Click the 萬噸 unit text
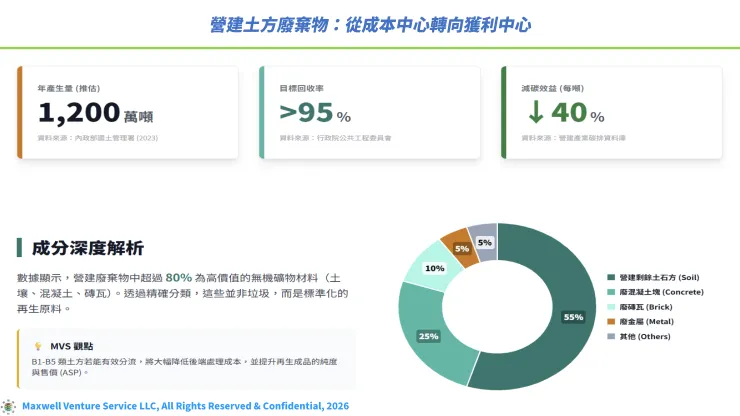The width and height of the screenshot is (740, 416). 138,117
